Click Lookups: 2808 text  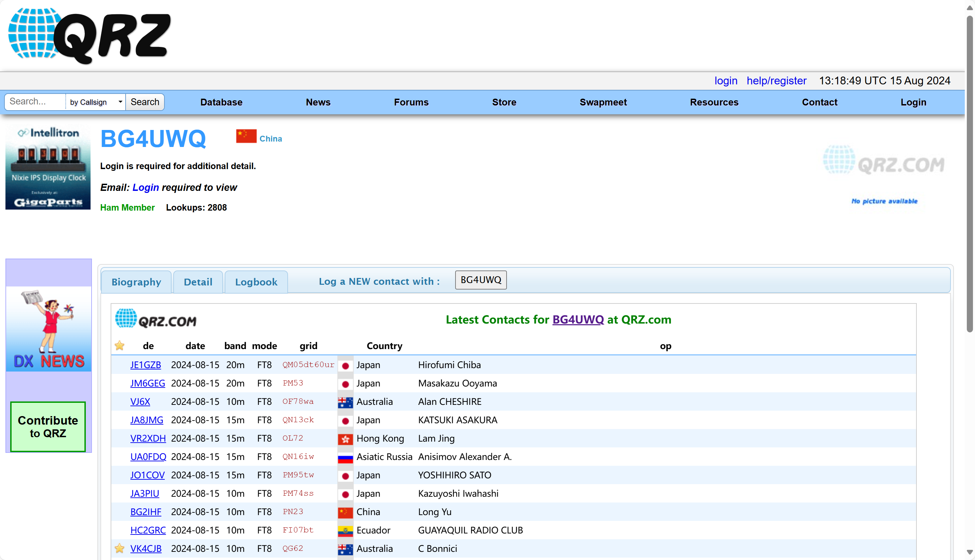click(196, 208)
